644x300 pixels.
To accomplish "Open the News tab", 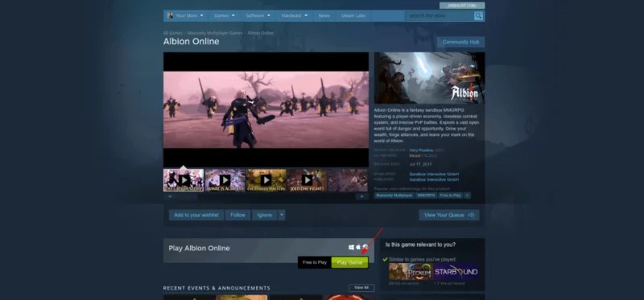I will 324,15.
